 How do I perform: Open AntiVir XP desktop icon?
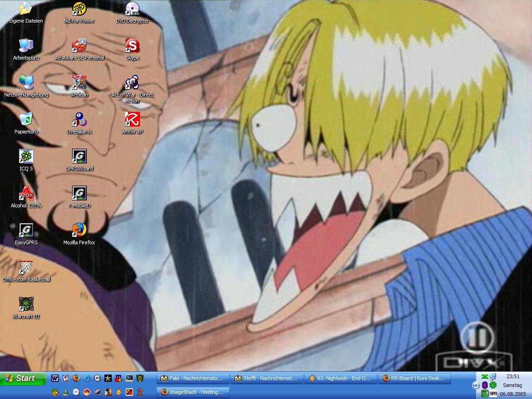click(133, 123)
